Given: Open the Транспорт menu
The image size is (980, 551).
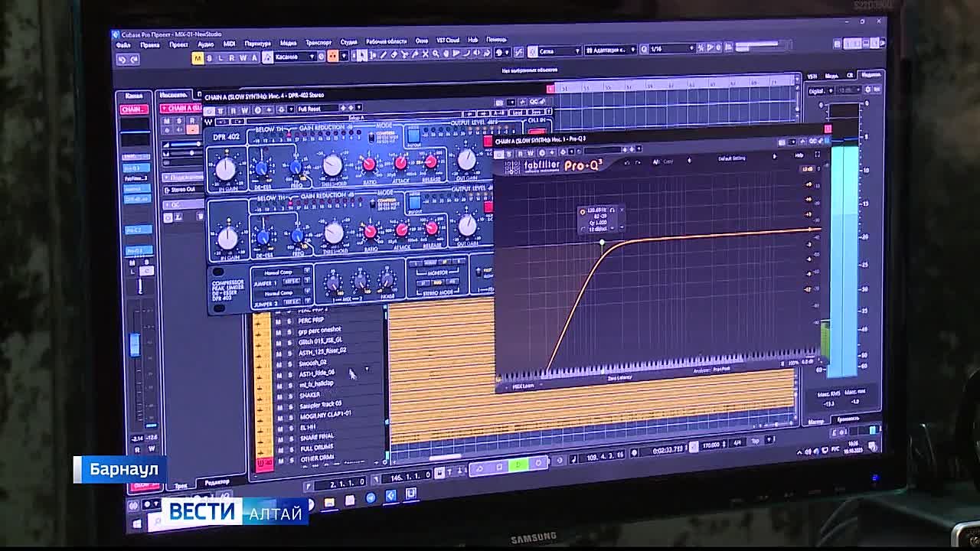Looking at the screenshot, I should [x=318, y=43].
